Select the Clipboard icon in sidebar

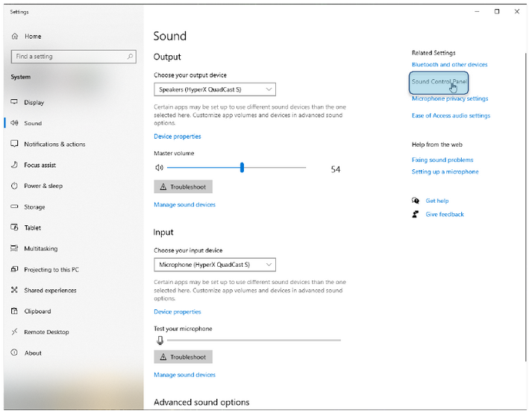pos(15,311)
